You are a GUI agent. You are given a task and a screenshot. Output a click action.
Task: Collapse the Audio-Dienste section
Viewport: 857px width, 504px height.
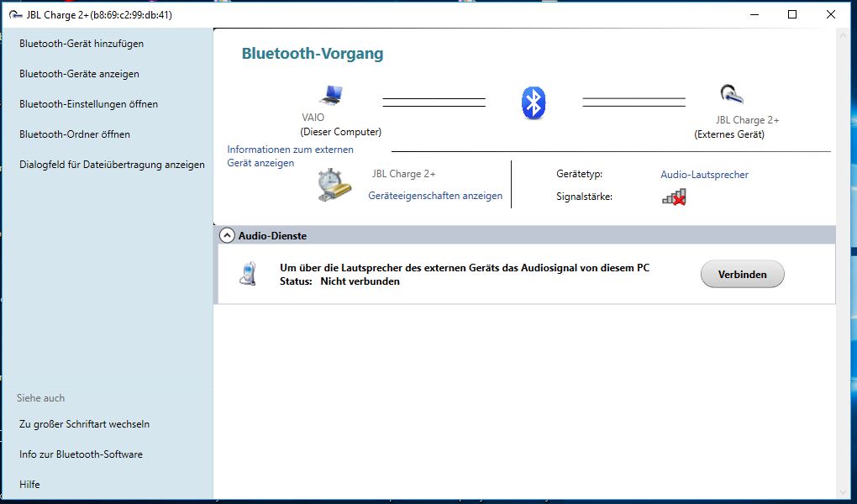coord(227,235)
